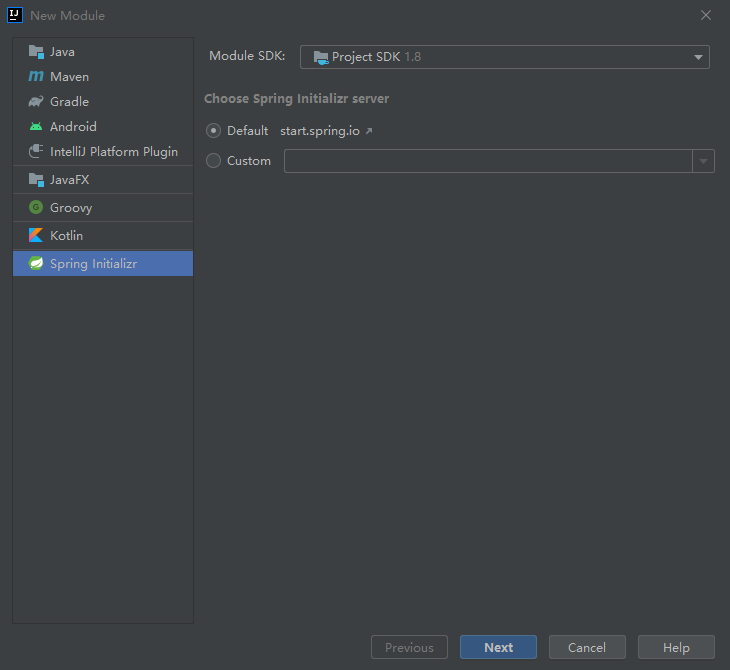The height and width of the screenshot is (670, 730).
Task: Click the Kotlin logo icon
Action: [x=36, y=235]
